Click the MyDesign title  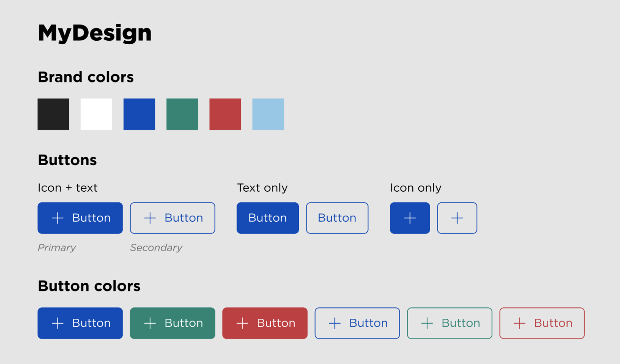[95, 33]
